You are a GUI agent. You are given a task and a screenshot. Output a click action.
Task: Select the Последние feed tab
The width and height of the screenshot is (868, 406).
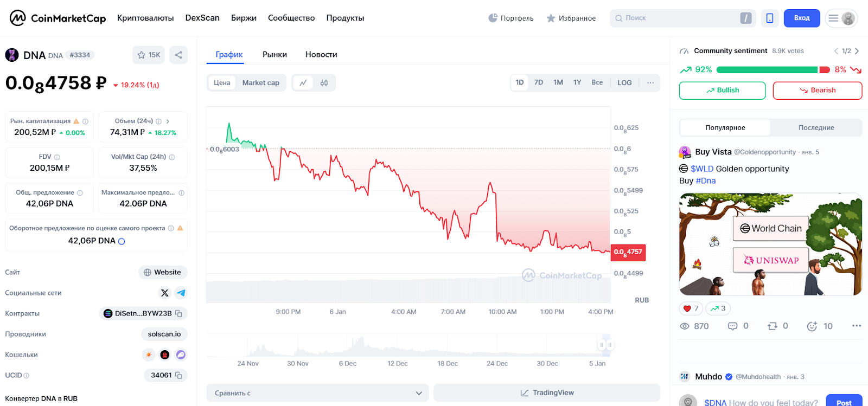coord(816,128)
